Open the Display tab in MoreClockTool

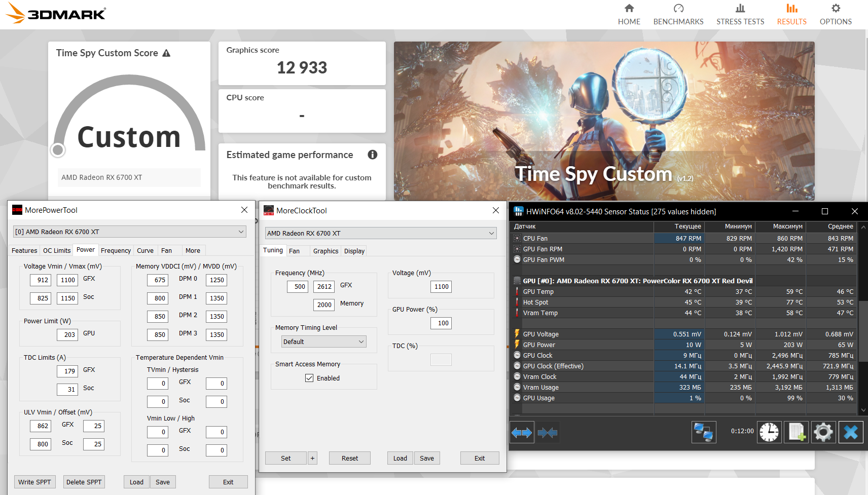pyautogui.click(x=354, y=251)
